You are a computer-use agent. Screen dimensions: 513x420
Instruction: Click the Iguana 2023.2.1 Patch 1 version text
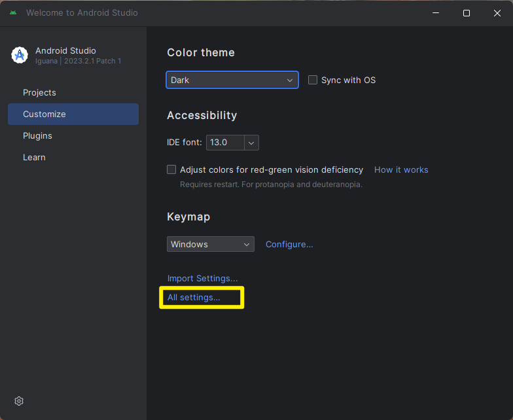(x=79, y=61)
